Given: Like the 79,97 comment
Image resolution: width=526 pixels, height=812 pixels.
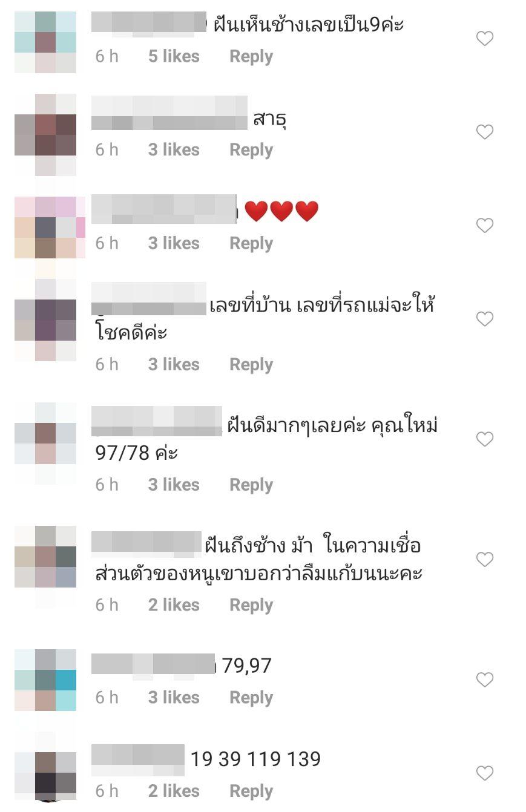Looking at the screenshot, I should point(485,680).
